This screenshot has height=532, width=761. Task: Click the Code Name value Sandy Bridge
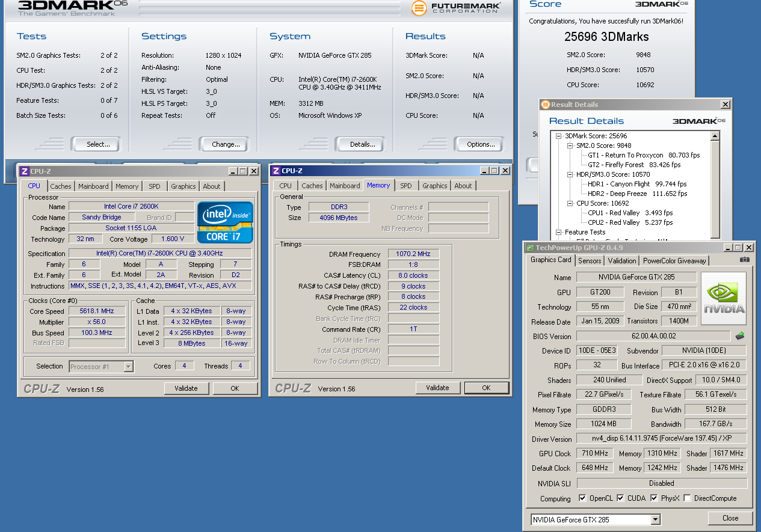click(102, 217)
